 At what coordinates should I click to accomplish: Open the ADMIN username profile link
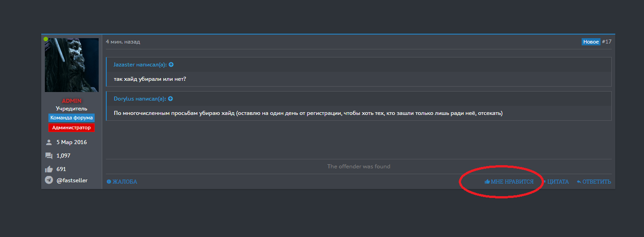72,101
